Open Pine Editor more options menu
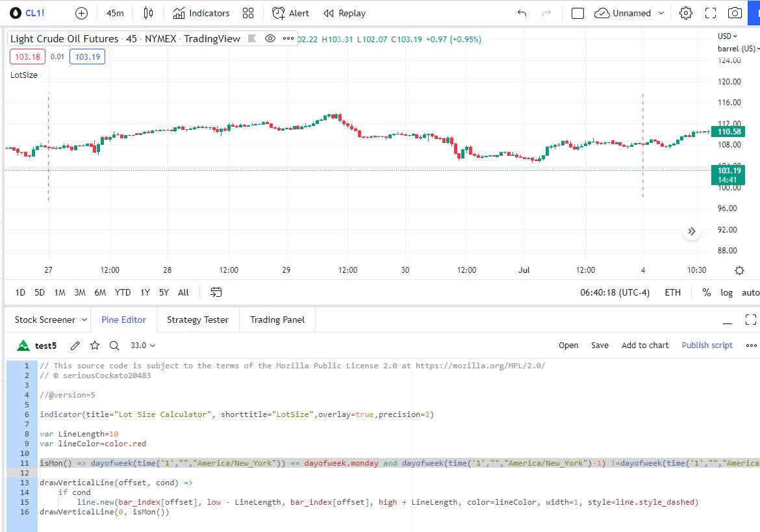 click(x=752, y=346)
